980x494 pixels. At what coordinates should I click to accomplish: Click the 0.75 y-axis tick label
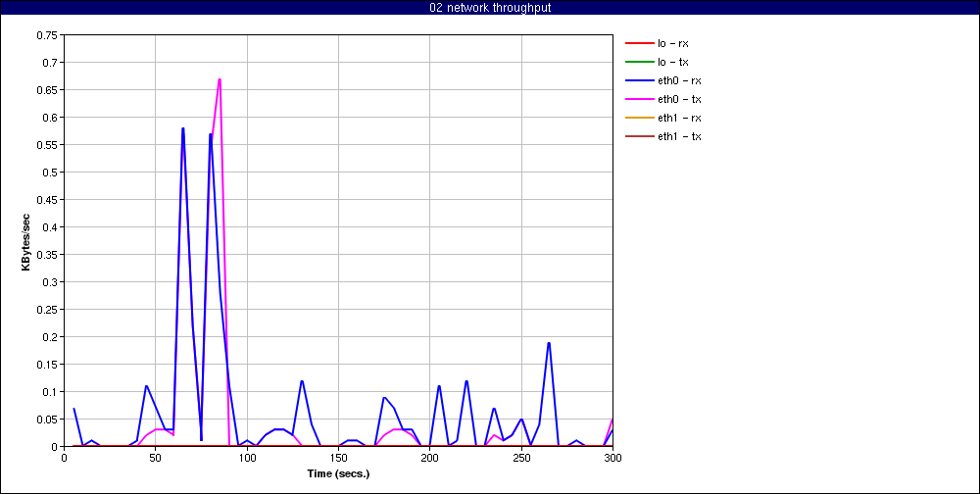click(x=48, y=35)
